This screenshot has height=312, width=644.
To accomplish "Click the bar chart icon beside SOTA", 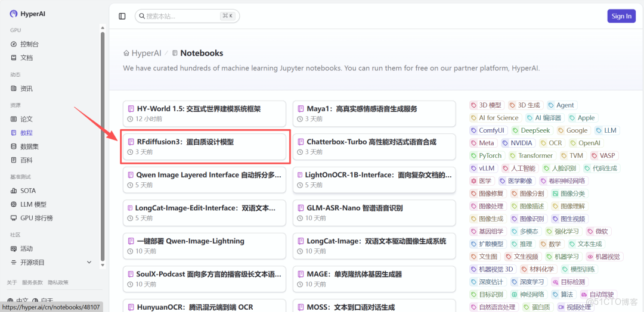I will (x=14, y=191).
